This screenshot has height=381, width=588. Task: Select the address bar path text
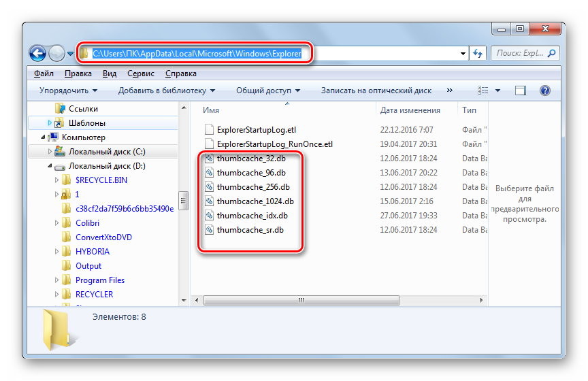pyautogui.click(x=197, y=54)
